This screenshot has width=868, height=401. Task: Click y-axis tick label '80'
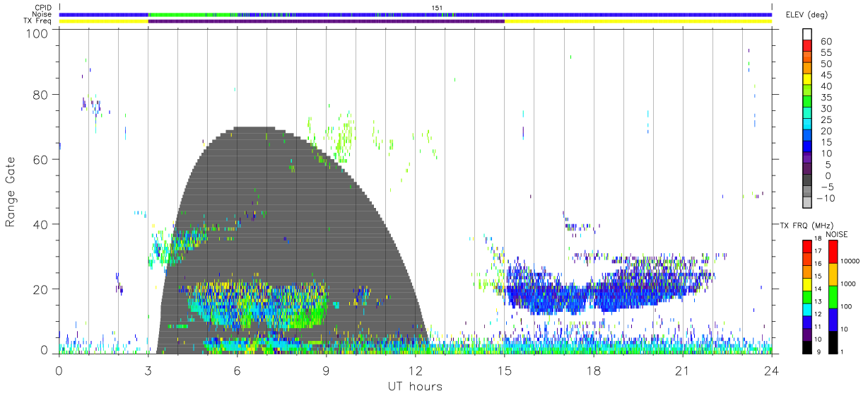click(x=40, y=94)
